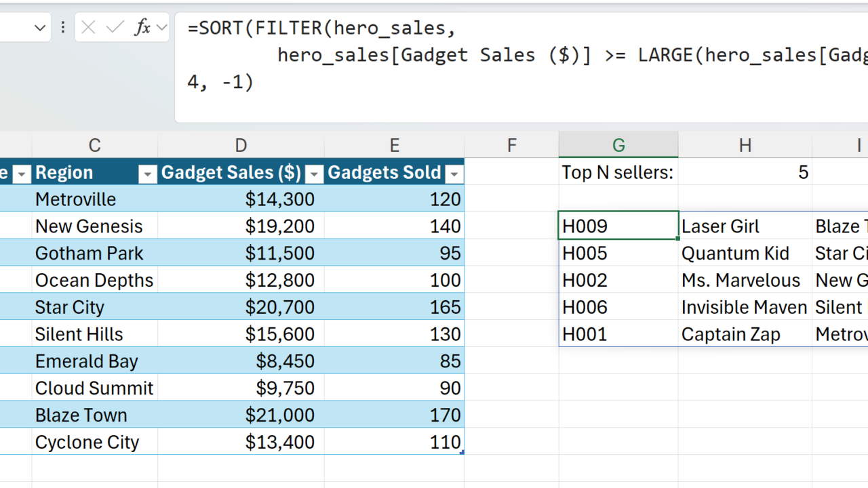Image resolution: width=868 pixels, height=488 pixels.
Task: Click the table resize handle below 110
Action: click(462, 452)
